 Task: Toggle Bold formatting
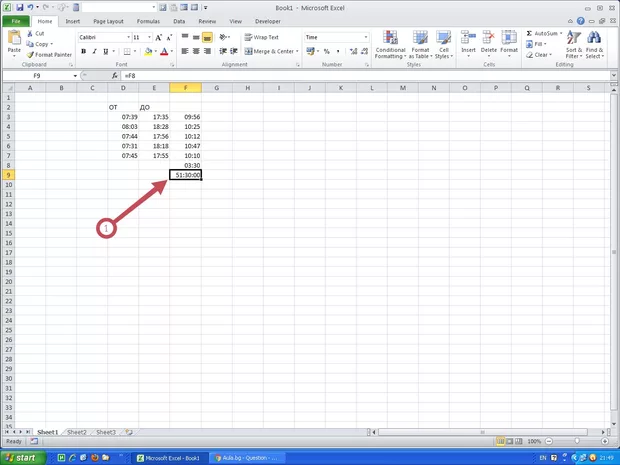[83, 51]
